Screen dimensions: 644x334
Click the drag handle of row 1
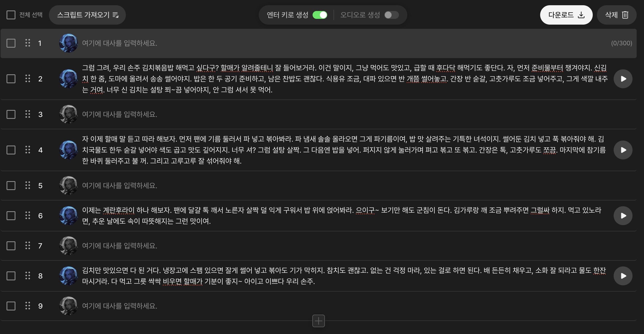28,43
